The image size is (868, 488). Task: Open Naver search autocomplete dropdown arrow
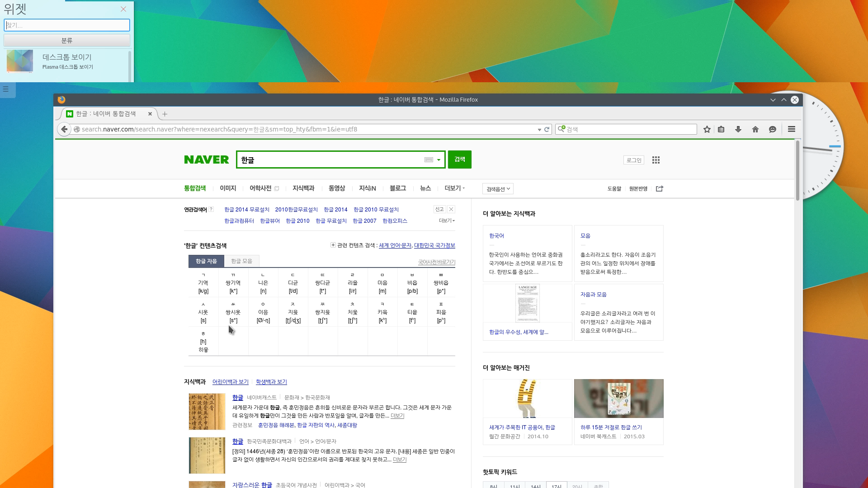point(439,160)
